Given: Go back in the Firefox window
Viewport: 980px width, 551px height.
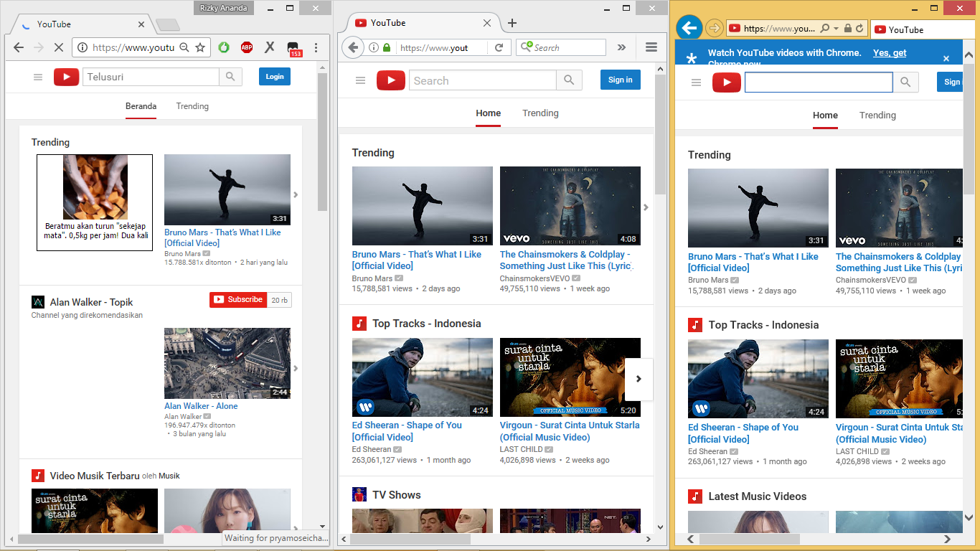Looking at the screenshot, I should [x=353, y=47].
